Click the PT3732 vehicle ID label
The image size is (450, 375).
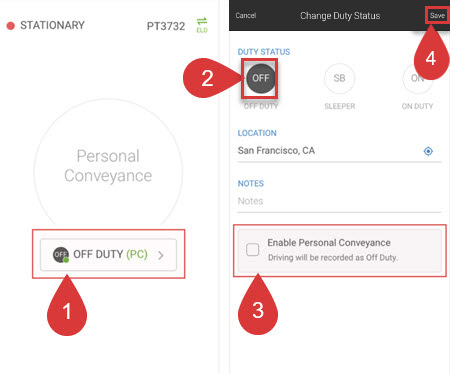166,26
